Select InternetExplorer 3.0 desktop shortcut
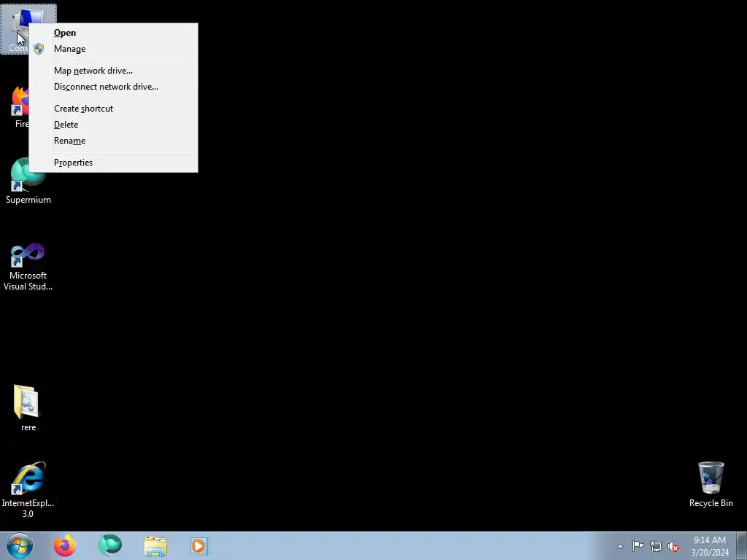Viewport: 747px width, 560px height. (28, 489)
